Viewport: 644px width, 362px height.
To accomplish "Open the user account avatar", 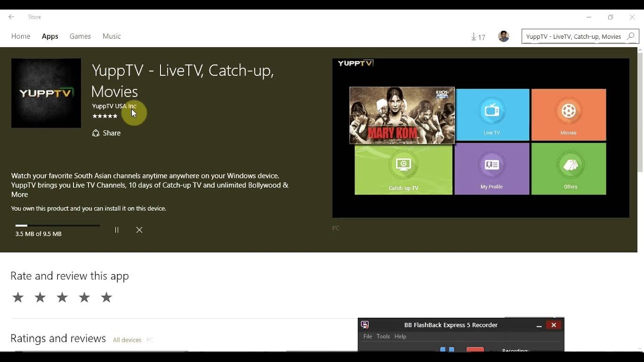I will point(504,36).
